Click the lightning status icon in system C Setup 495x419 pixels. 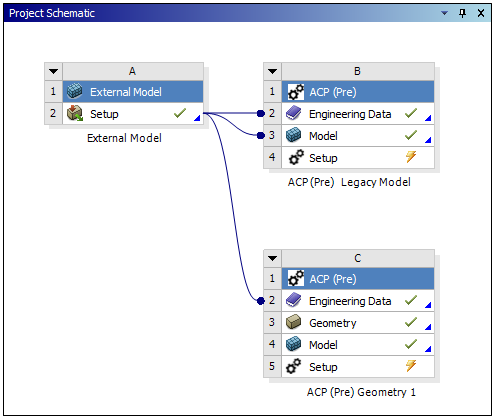pos(411,366)
